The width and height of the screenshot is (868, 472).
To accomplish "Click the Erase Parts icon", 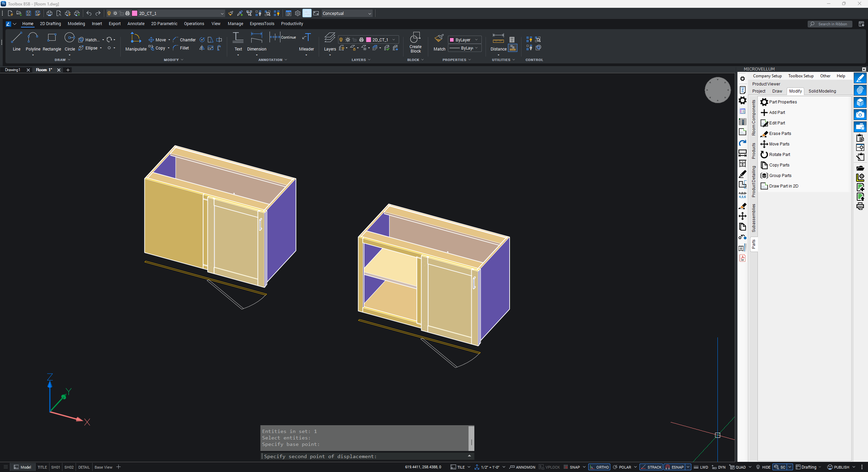I will coord(764,134).
